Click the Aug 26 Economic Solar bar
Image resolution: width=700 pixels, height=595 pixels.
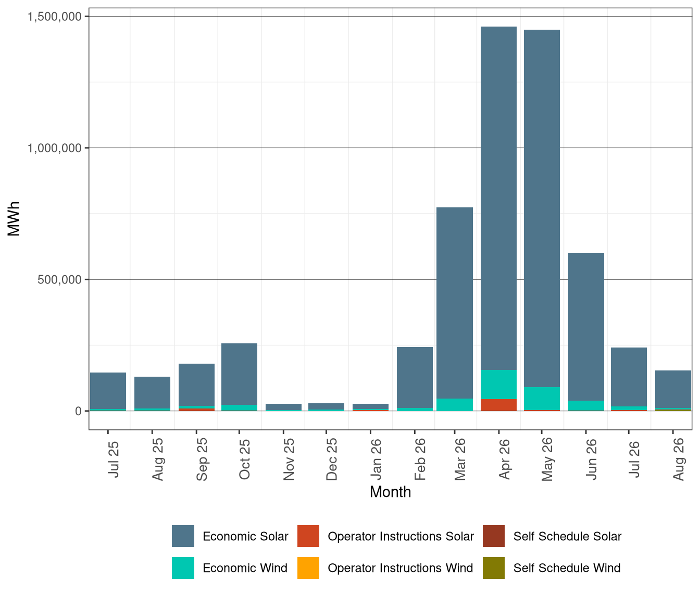(673, 389)
